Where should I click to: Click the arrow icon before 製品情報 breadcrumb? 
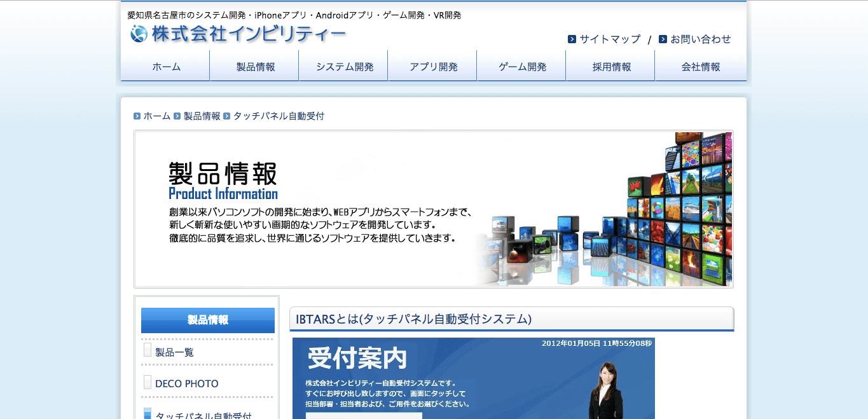pyautogui.click(x=176, y=116)
